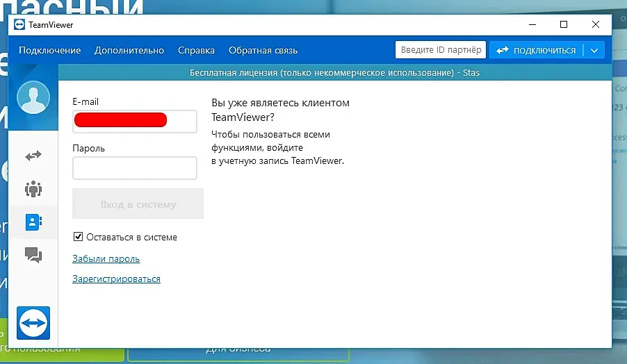627x364 pixels.
Task: Focus the E-mail input field
Action: click(x=135, y=122)
